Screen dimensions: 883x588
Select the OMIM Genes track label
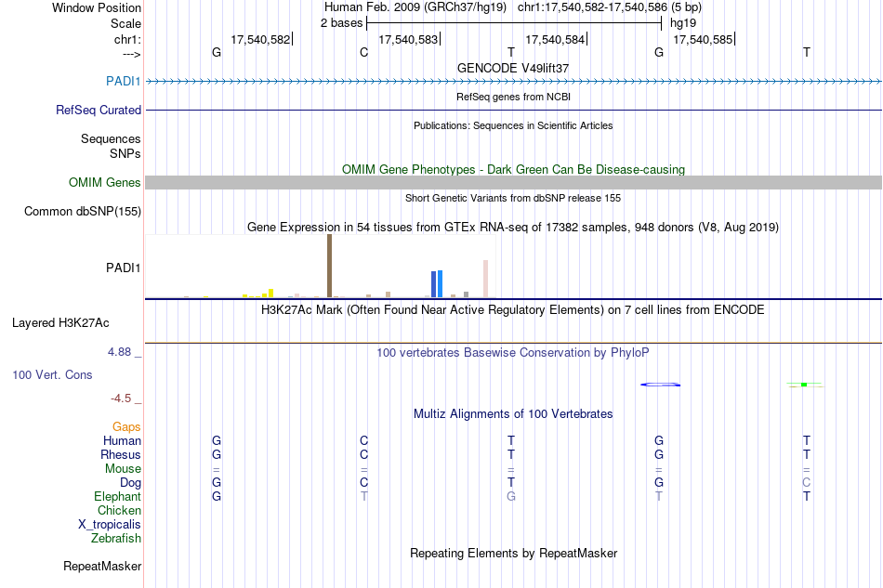click(105, 182)
